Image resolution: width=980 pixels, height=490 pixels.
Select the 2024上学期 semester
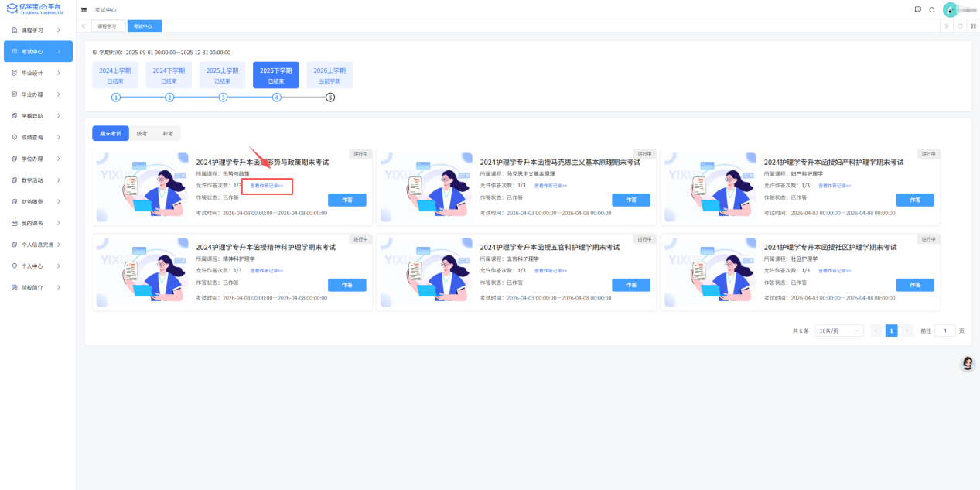115,75
